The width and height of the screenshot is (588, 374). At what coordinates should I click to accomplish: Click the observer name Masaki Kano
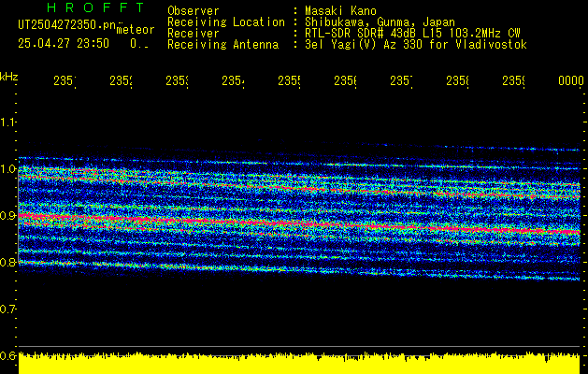click(x=340, y=10)
